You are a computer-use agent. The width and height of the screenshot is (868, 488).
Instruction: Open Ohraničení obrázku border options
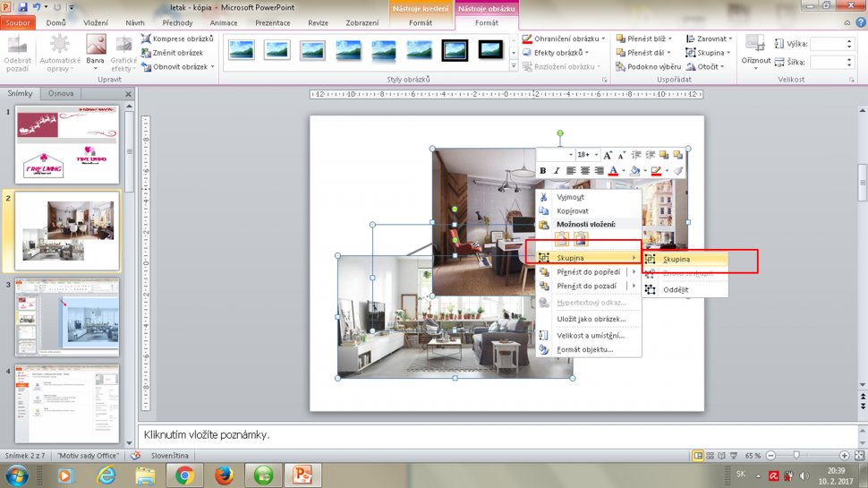(564, 39)
